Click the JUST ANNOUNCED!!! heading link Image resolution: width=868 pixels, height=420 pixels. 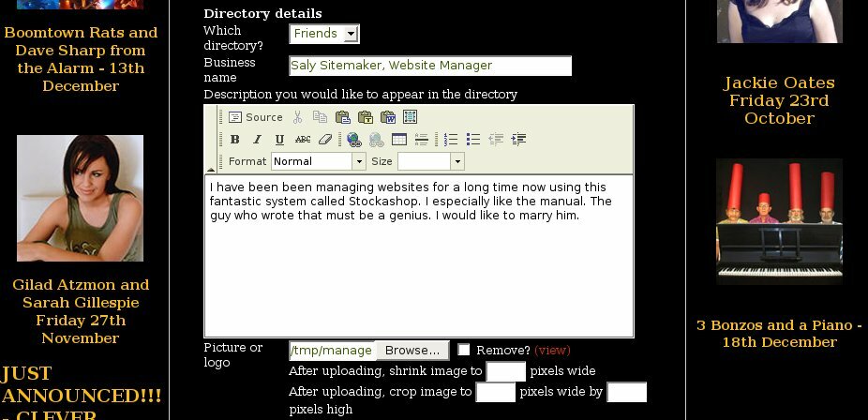coord(82,394)
